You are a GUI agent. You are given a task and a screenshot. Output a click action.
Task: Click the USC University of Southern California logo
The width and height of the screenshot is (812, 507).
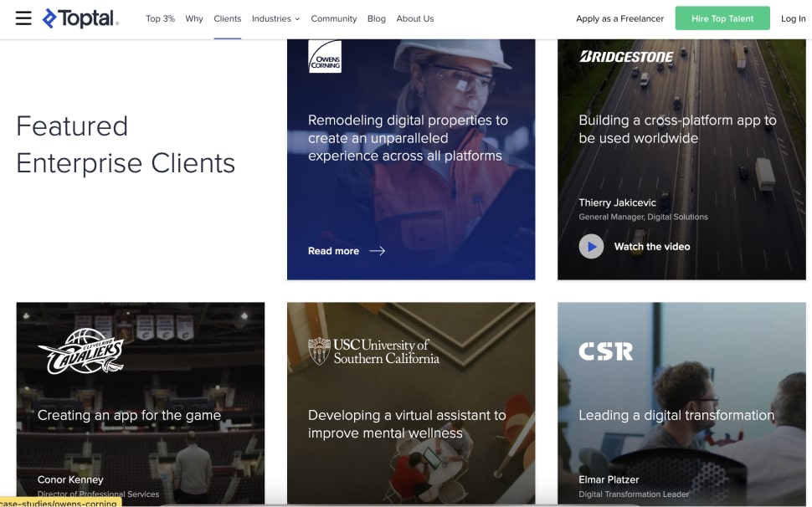[x=373, y=351]
